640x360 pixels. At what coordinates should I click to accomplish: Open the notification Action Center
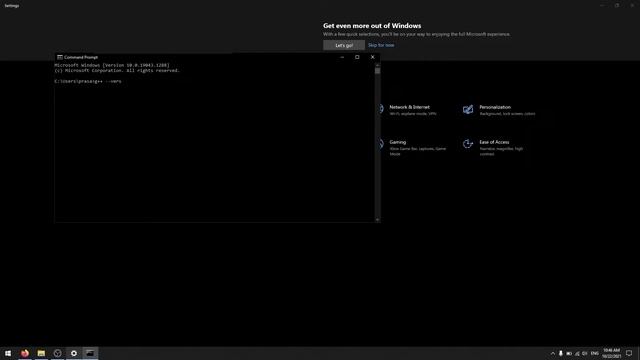point(629,353)
